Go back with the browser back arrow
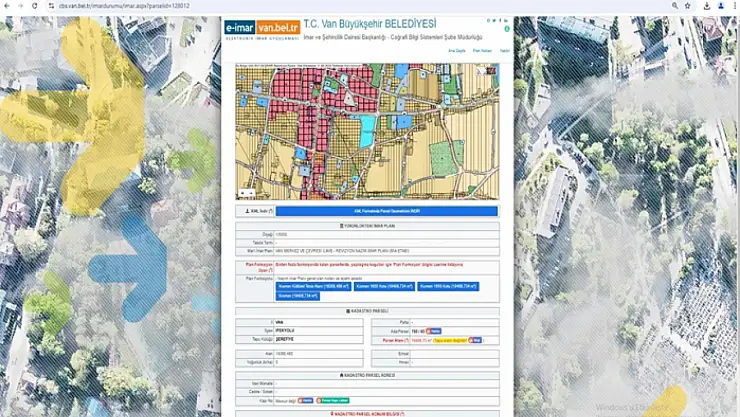 point(7,6)
